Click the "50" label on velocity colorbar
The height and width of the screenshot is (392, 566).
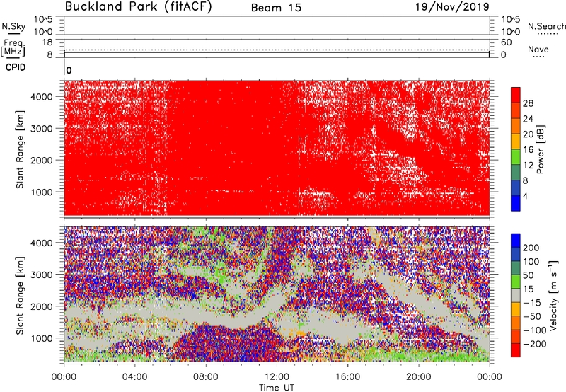coord(528,275)
